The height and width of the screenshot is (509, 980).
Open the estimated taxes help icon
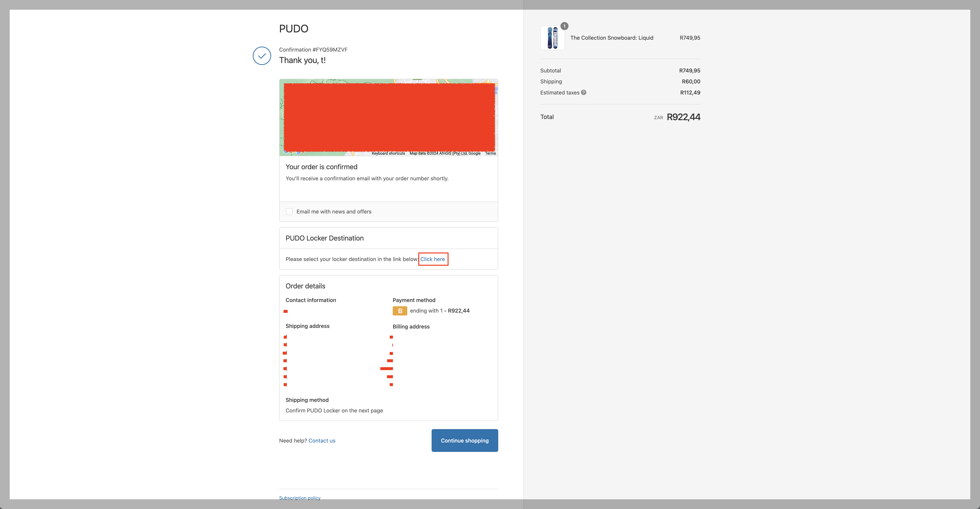tap(584, 93)
